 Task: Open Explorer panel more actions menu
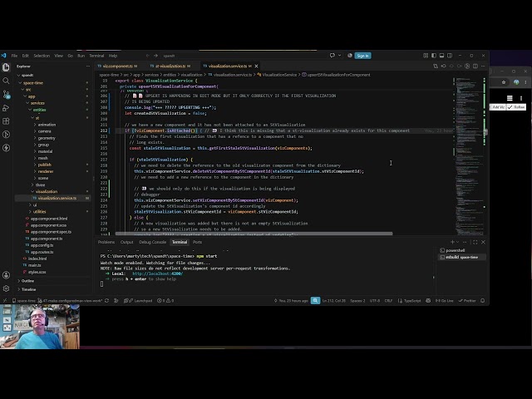[x=88, y=66]
